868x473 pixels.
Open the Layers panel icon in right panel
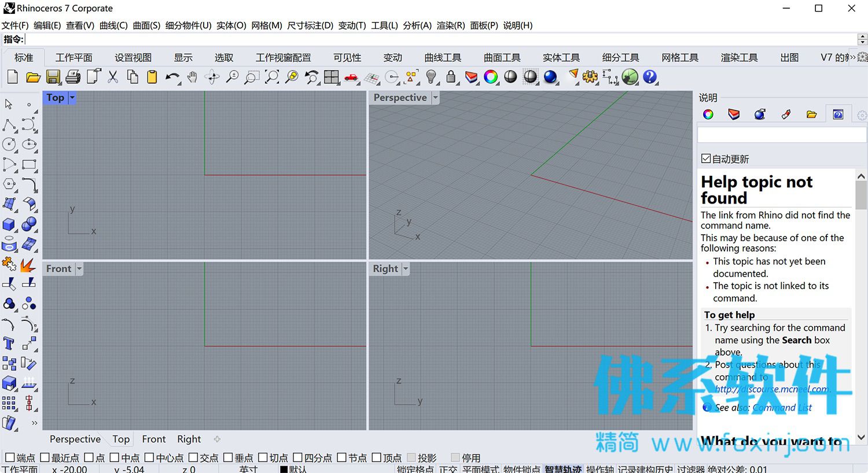click(734, 114)
